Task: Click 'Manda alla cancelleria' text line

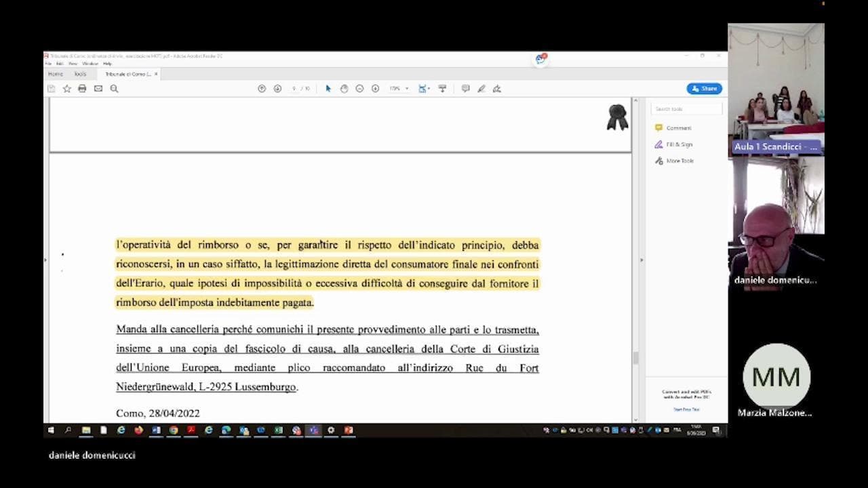Action: [328, 330]
